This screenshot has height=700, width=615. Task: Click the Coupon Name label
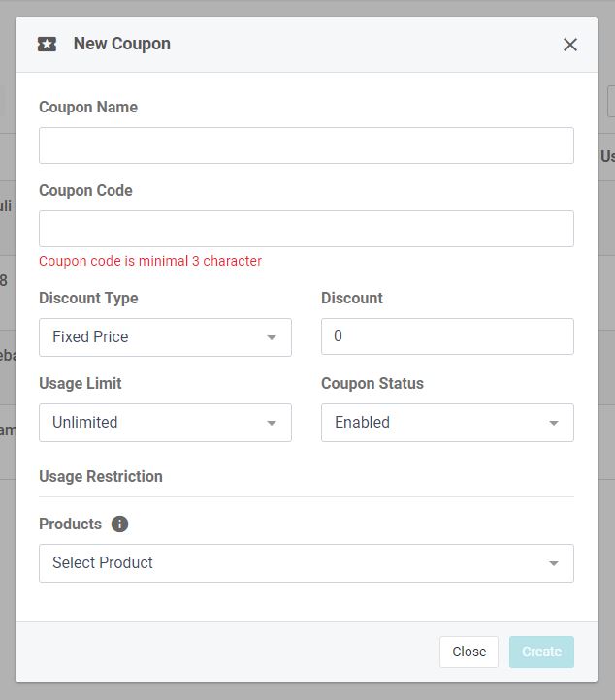(88, 107)
